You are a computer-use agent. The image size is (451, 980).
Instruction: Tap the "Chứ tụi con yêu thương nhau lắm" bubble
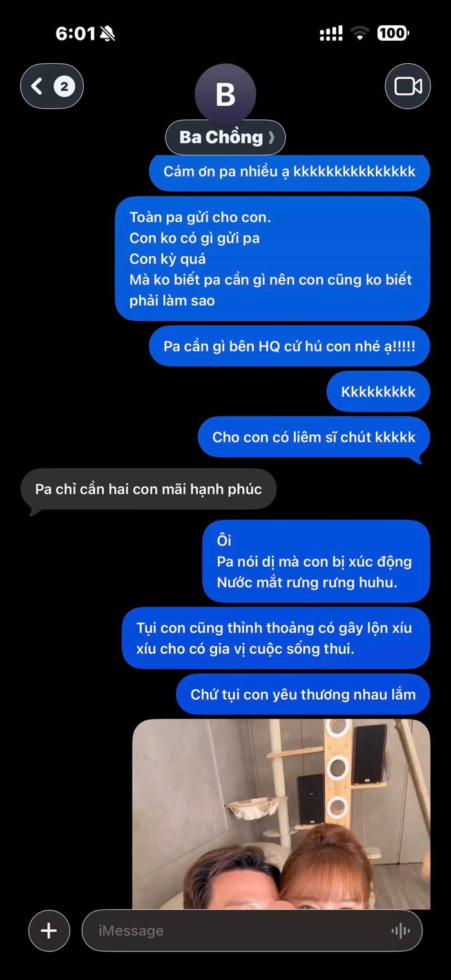[303, 694]
